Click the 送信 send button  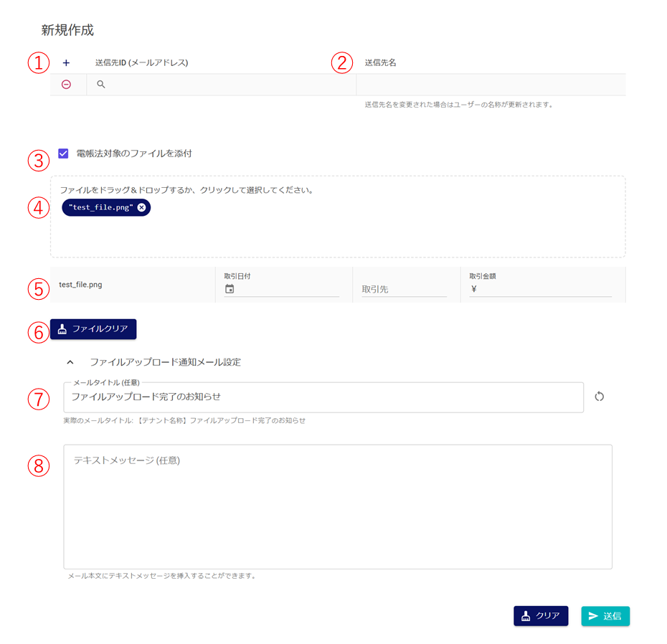click(605, 616)
